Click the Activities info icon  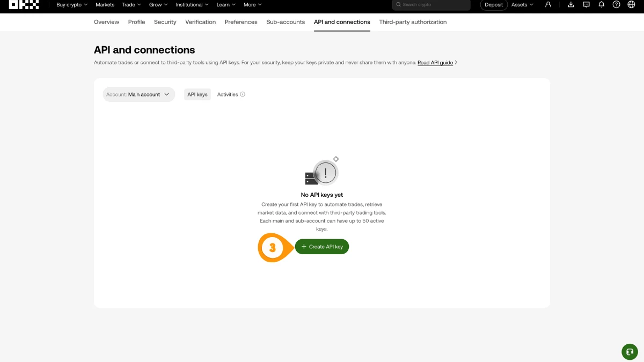[243, 94]
